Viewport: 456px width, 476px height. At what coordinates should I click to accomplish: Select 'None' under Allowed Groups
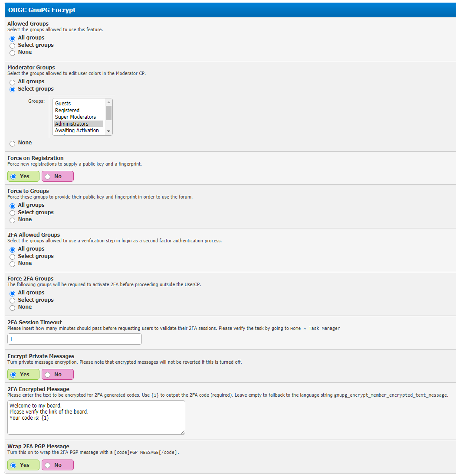tap(12, 53)
